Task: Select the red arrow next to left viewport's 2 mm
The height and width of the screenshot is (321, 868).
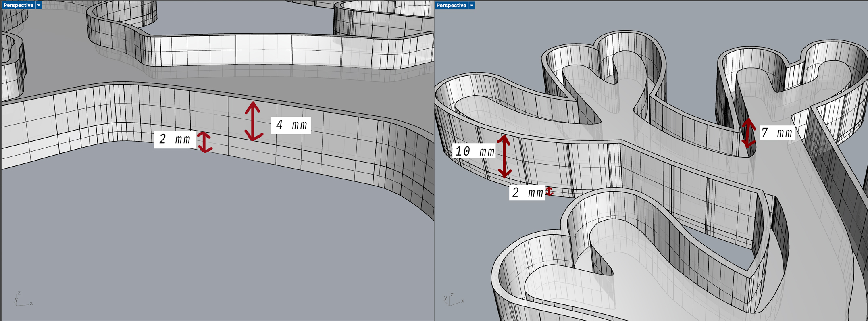Action: pyautogui.click(x=205, y=142)
